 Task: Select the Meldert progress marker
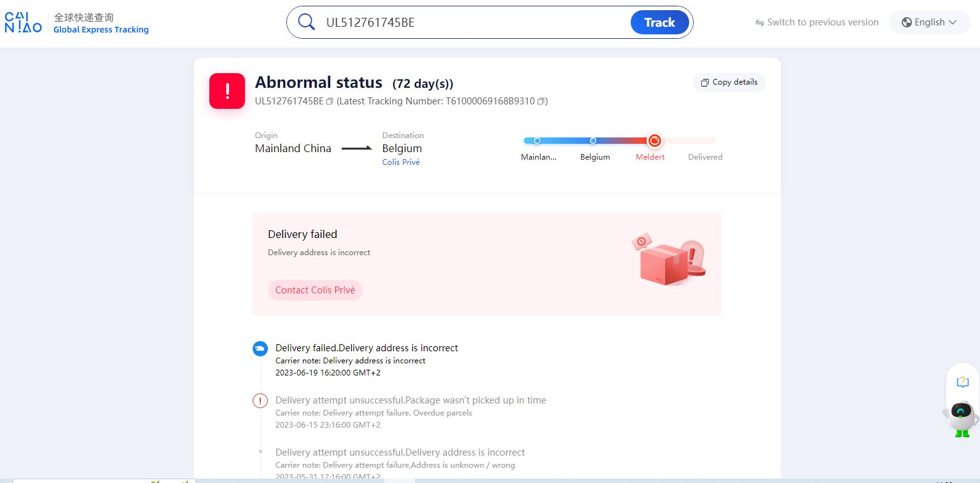[654, 141]
